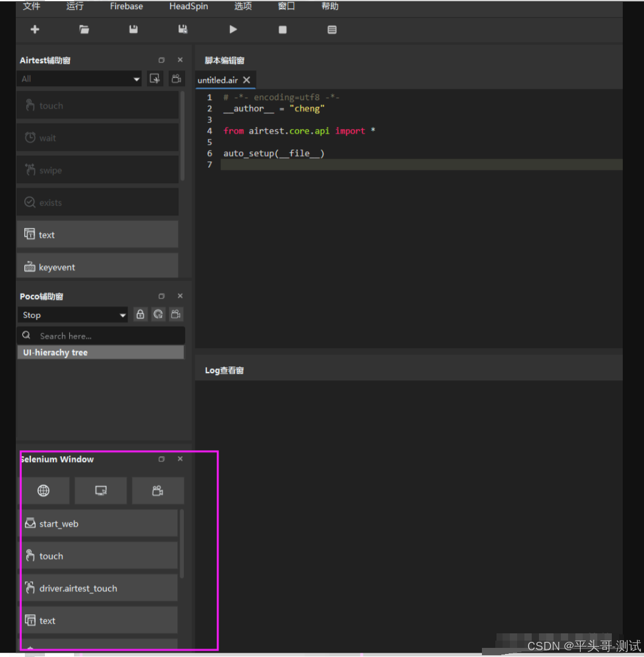The width and height of the screenshot is (644, 657).
Task: Start Poco recording with camera icon
Action: 176,314
